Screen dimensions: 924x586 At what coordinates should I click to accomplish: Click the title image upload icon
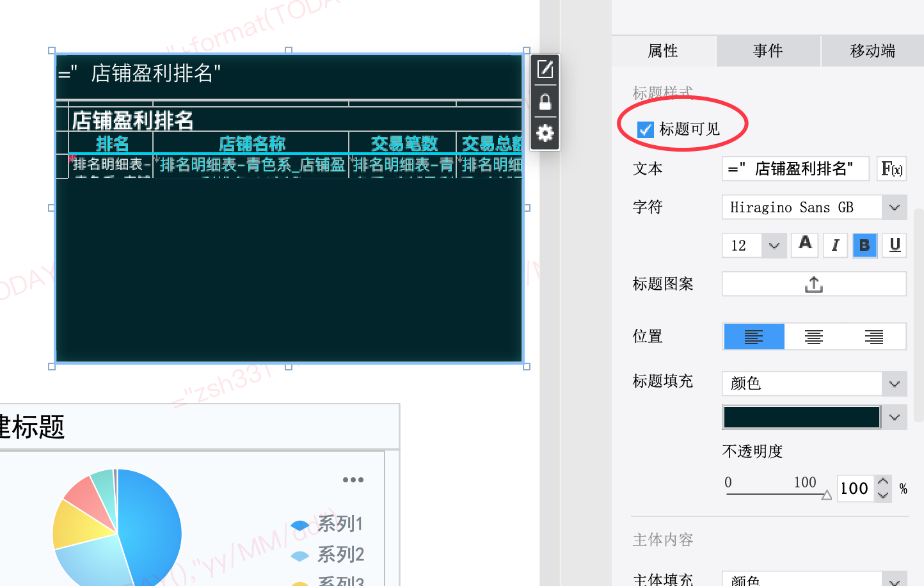(x=814, y=284)
